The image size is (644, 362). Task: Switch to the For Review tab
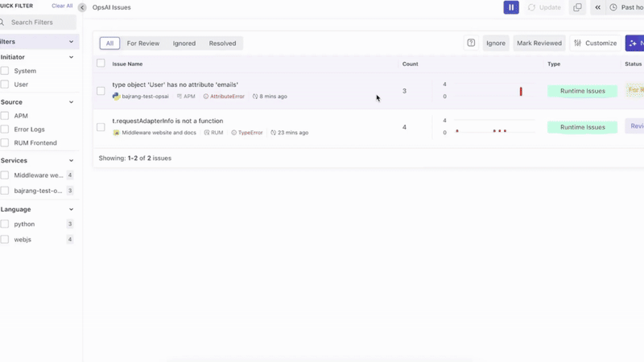(143, 43)
